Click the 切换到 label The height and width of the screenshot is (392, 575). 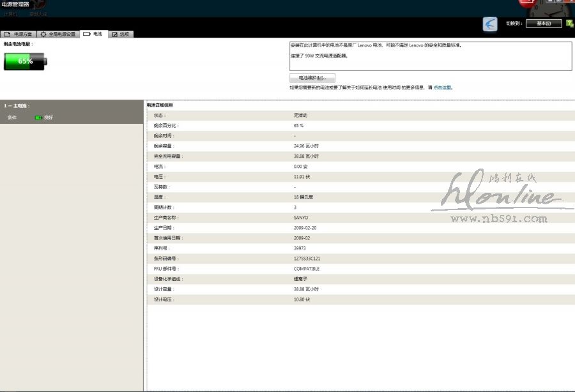coord(514,24)
